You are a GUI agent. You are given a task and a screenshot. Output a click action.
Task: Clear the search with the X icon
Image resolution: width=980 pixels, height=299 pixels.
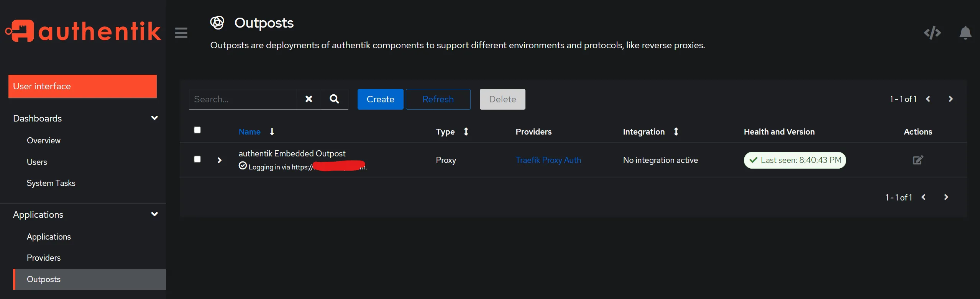coord(309,99)
